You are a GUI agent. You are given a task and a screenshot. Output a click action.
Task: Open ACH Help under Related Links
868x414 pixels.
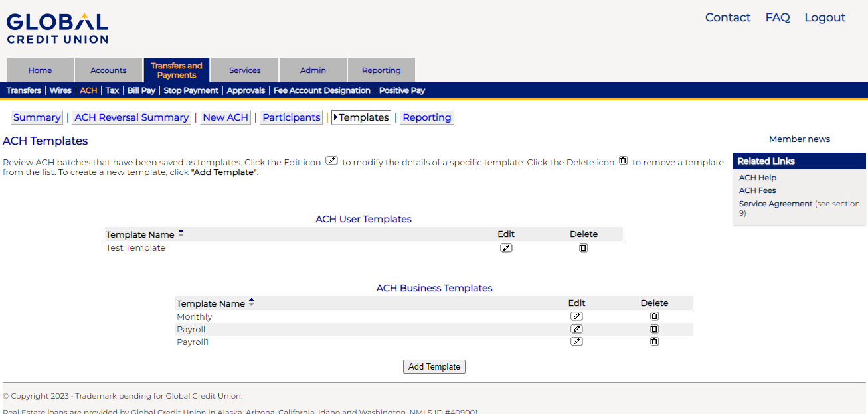758,178
